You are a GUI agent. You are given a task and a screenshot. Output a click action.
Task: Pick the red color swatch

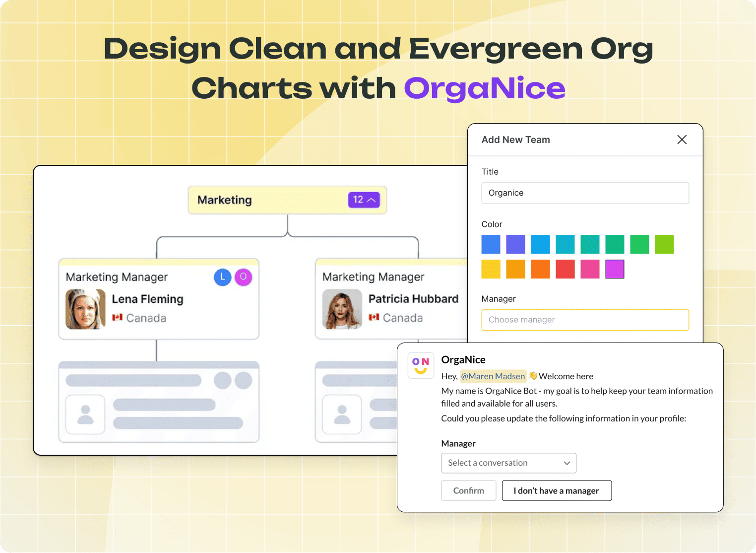pos(565,269)
